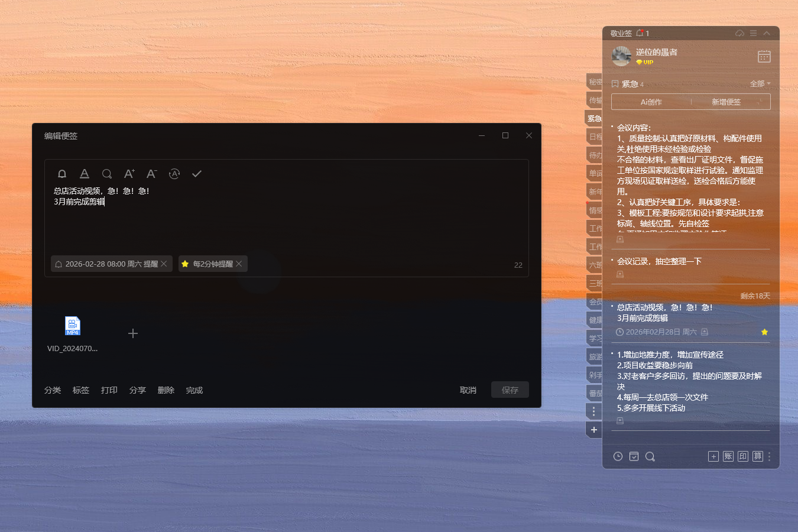The width and height of the screenshot is (798, 532).
Task: Click the clock icon in bottom bar
Action: coord(618,456)
